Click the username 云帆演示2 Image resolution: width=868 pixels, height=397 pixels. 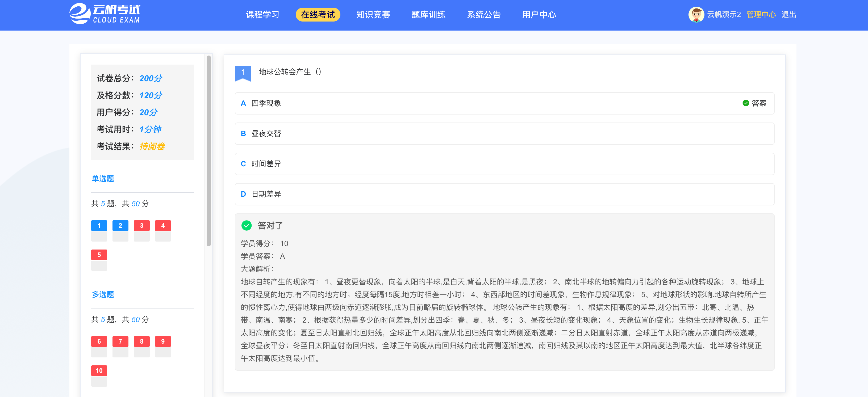724,14
